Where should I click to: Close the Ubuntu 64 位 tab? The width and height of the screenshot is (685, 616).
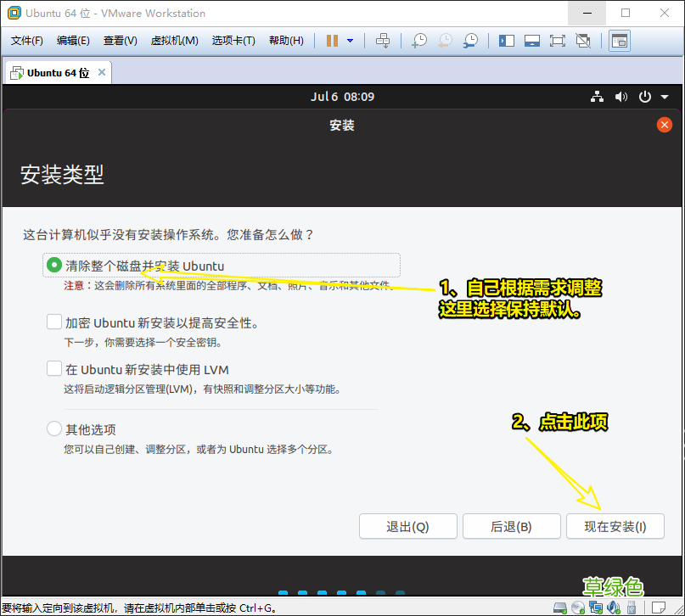[x=102, y=72]
